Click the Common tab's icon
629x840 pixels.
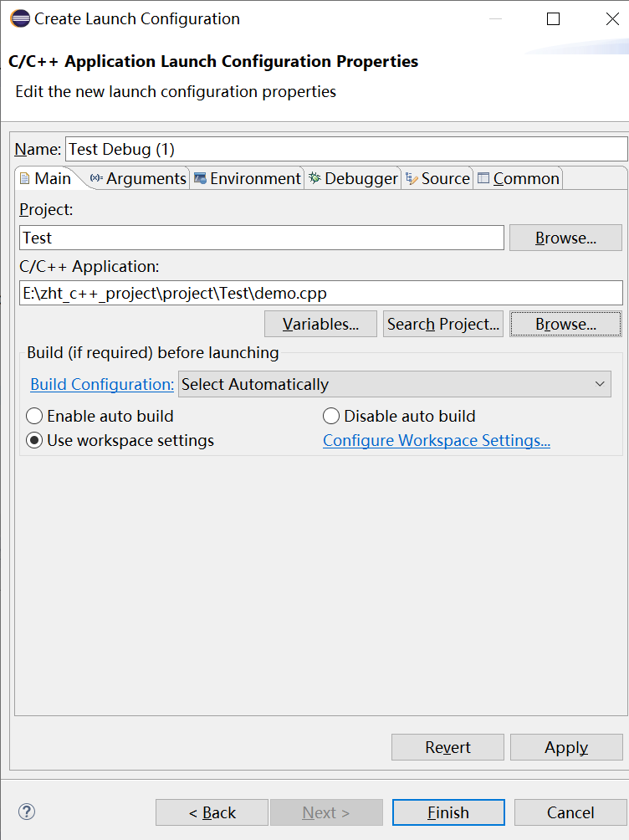(485, 177)
